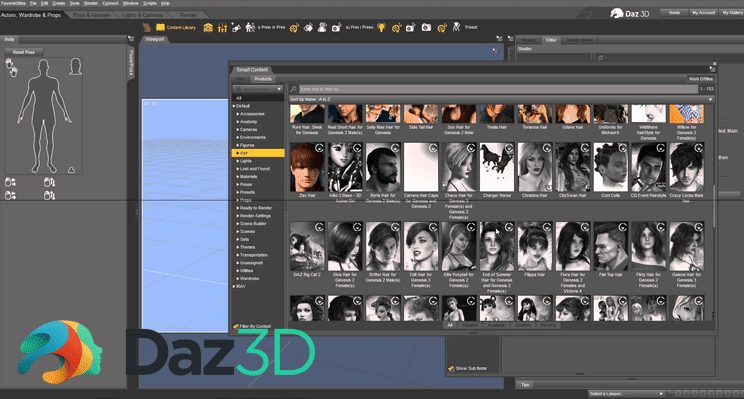This screenshot has width=744, height=399.
Task: Open the Select a Lesson dropdown
Action: [626, 394]
